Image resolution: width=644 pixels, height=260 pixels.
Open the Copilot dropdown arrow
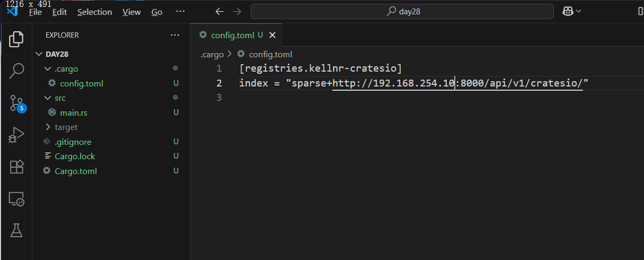tap(579, 11)
